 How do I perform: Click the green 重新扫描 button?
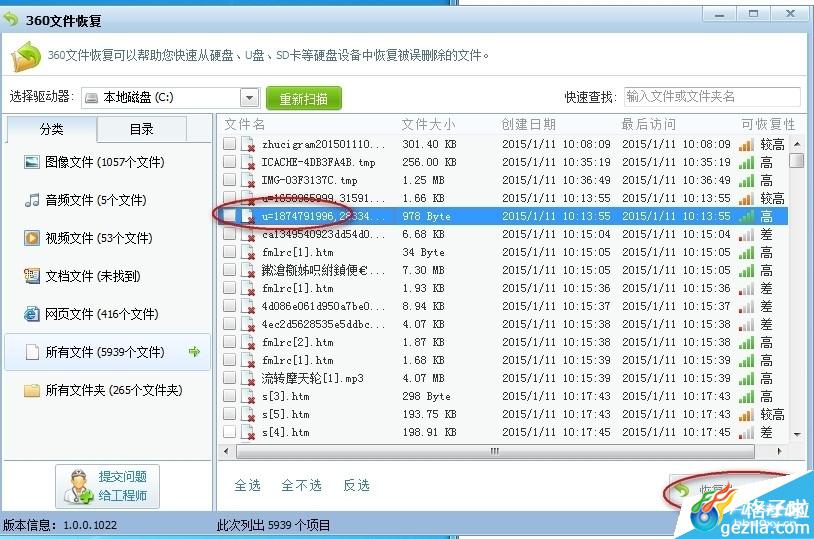coord(304,98)
